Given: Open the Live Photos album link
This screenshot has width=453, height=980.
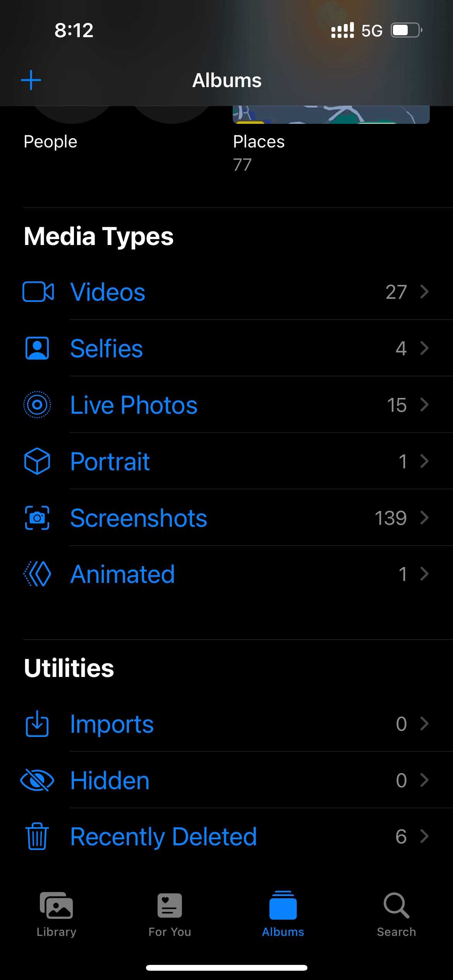Looking at the screenshot, I should (x=134, y=405).
